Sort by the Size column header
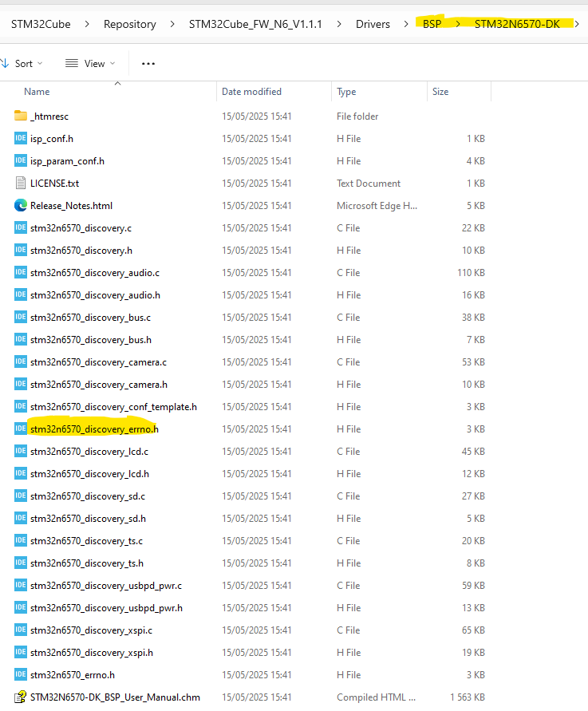Image resolution: width=588 pixels, height=711 pixels. coord(440,92)
